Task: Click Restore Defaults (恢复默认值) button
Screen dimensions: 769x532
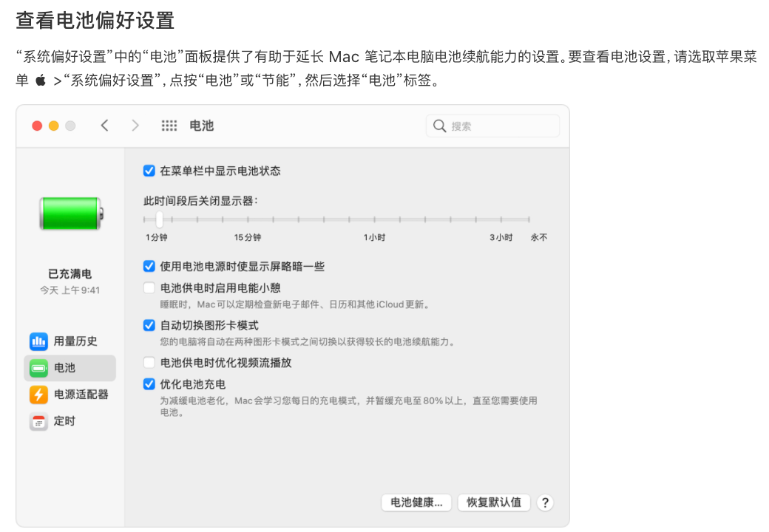Action: tap(494, 502)
